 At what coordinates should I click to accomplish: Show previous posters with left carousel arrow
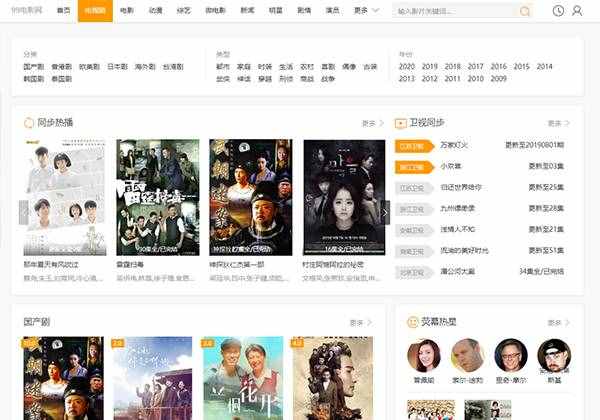click(24, 213)
